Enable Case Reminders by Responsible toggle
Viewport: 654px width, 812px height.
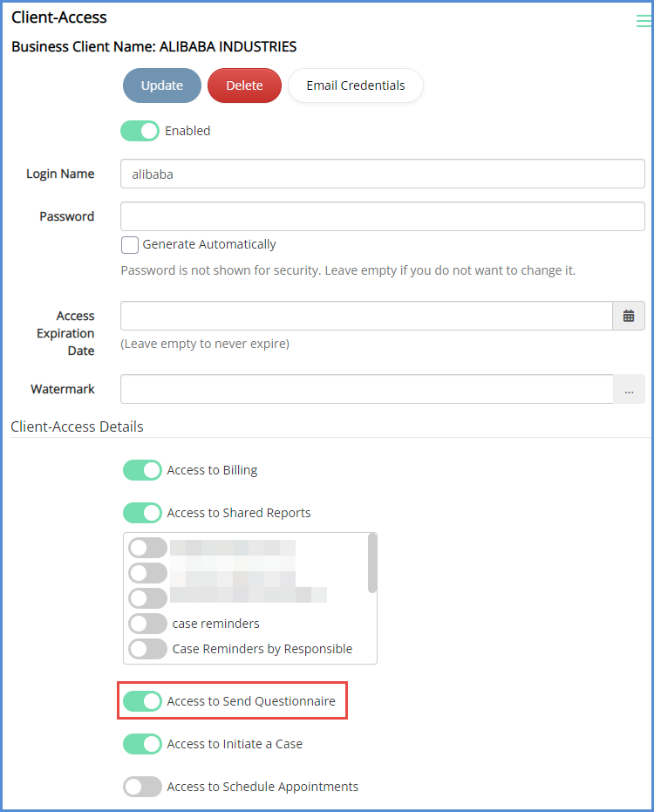tap(148, 649)
